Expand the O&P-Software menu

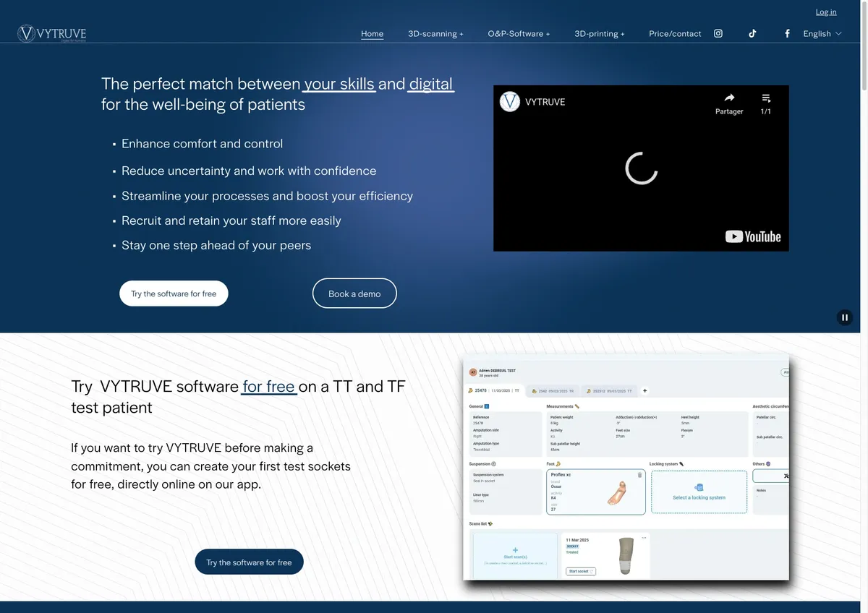[519, 33]
